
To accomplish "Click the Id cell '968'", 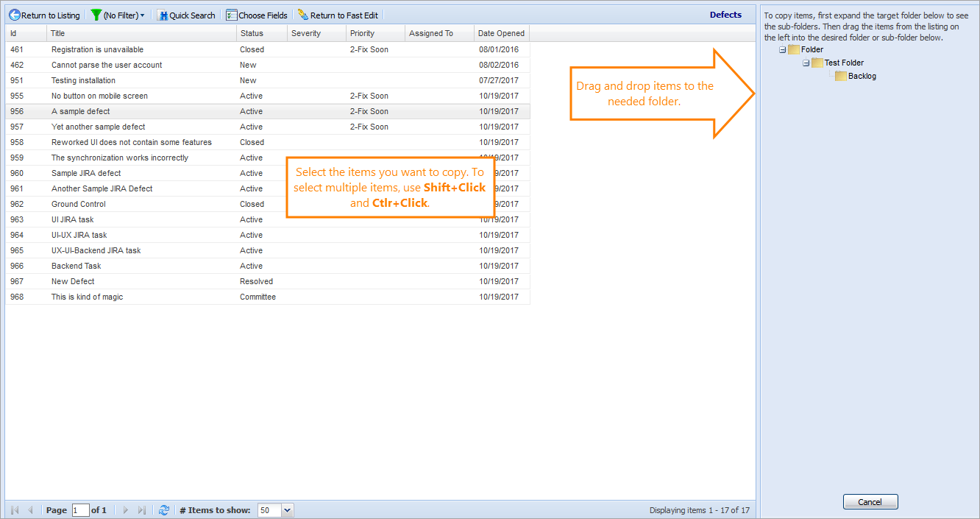I will [x=17, y=297].
